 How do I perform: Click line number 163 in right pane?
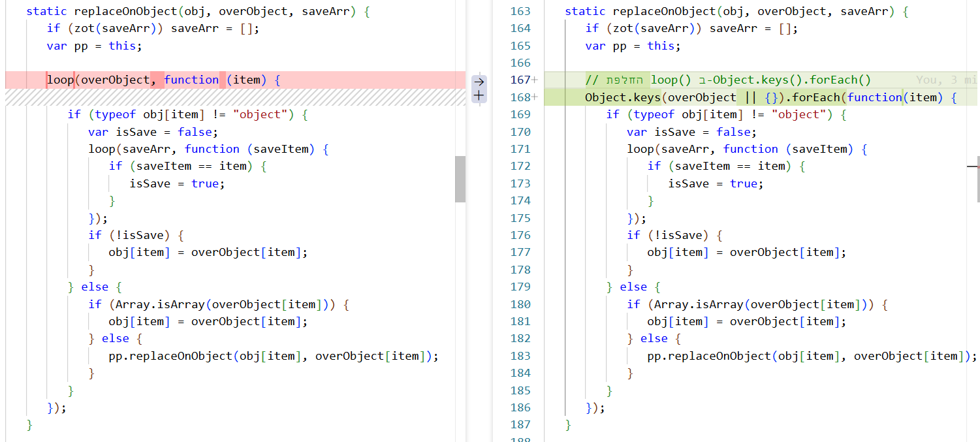(x=520, y=12)
